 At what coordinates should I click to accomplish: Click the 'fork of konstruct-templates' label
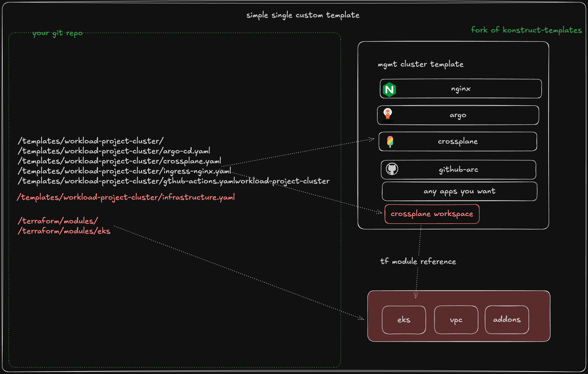[x=526, y=30]
